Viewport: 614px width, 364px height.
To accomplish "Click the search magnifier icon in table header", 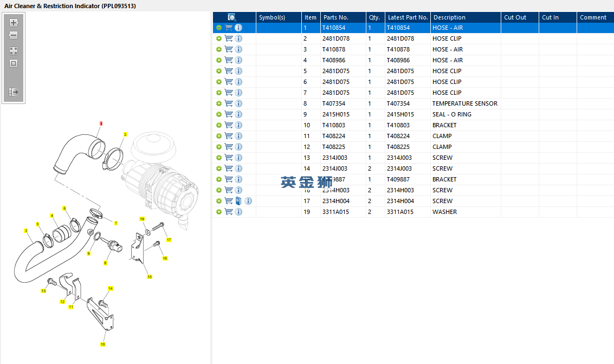I will point(232,17).
